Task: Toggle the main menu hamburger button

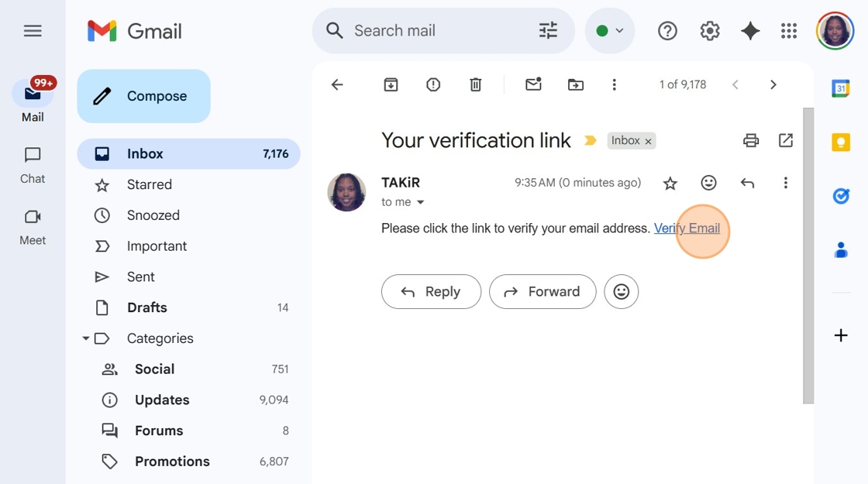Action: (x=33, y=31)
